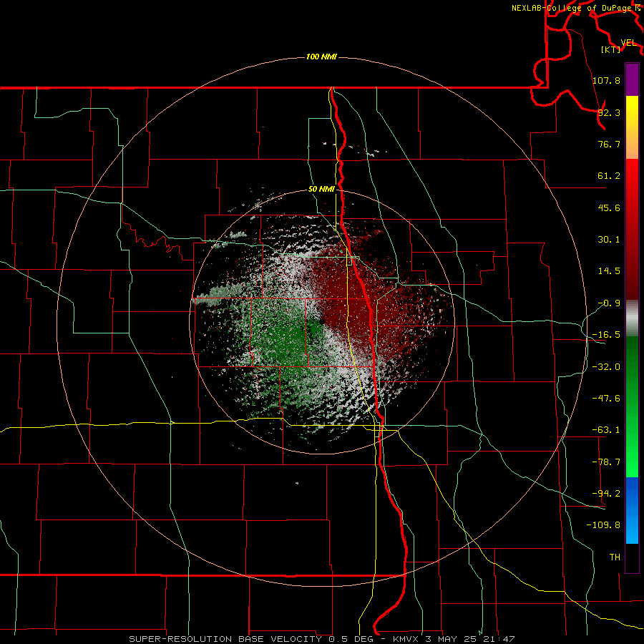This screenshot has height=644, width=644.
Task: Click the 61.2 legend value
Action: pyautogui.click(x=609, y=176)
